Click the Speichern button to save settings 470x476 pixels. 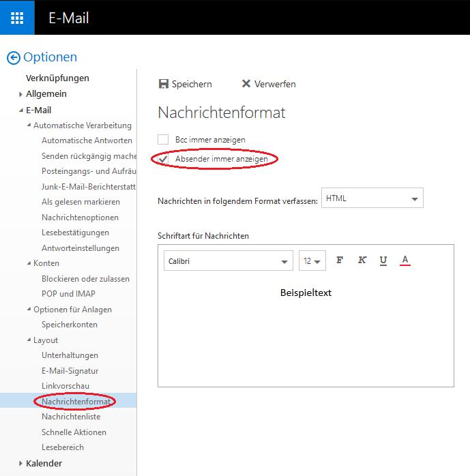(x=186, y=84)
